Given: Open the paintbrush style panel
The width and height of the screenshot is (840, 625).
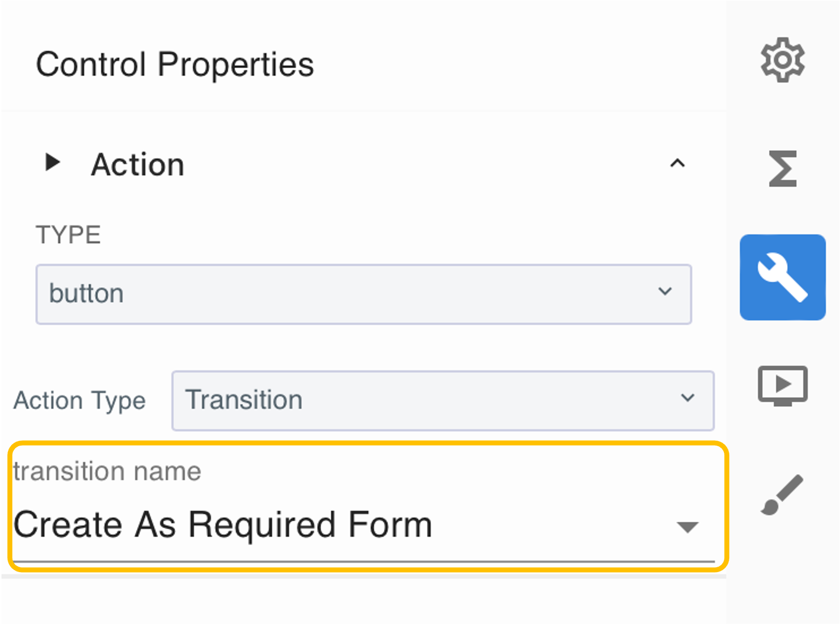Looking at the screenshot, I should coord(783,495).
